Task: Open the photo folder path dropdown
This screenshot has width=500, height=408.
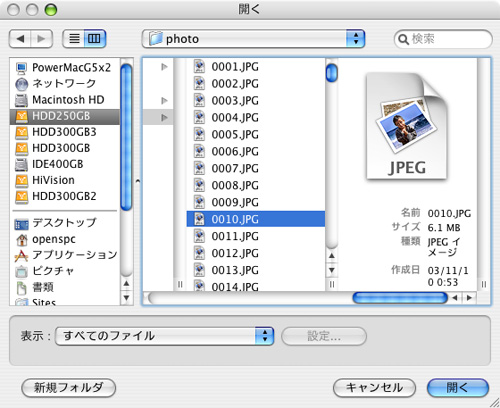Action: 253,39
